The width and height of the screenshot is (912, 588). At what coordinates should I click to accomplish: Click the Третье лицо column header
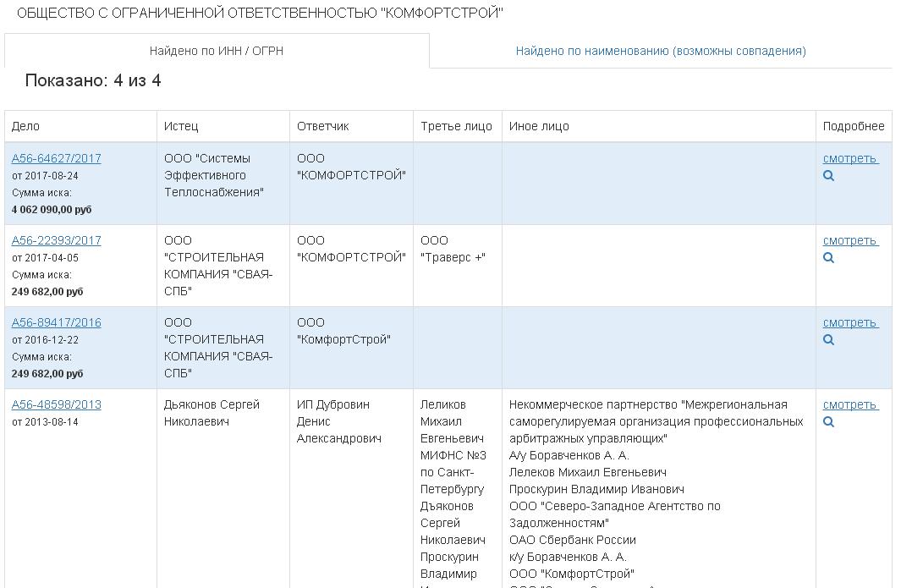tap(456, 126)
